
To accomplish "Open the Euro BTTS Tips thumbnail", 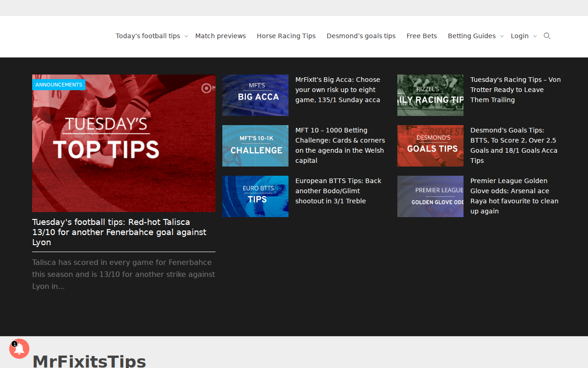I will (x=255, y=196).
